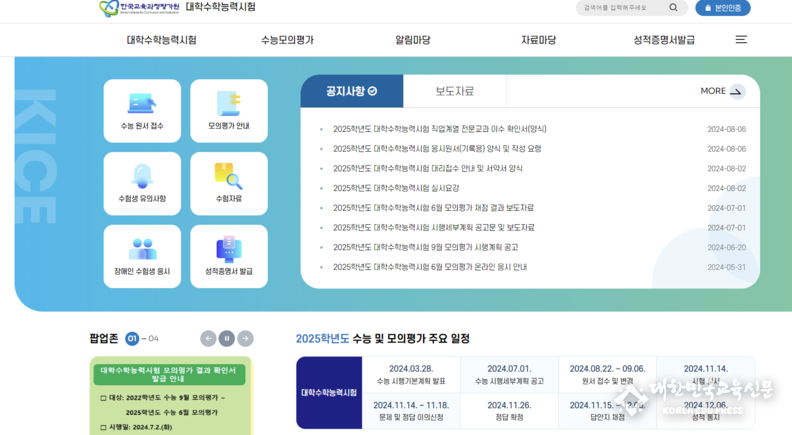Open the hamburger menu icon
Image resolution: width=792 pixels, height=435 pixels.
click(741, 39)
